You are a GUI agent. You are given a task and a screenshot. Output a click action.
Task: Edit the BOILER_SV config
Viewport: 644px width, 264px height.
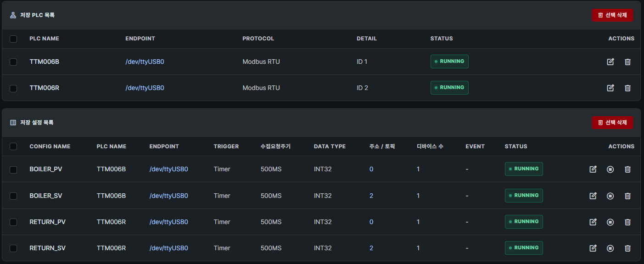click(593, 196)
